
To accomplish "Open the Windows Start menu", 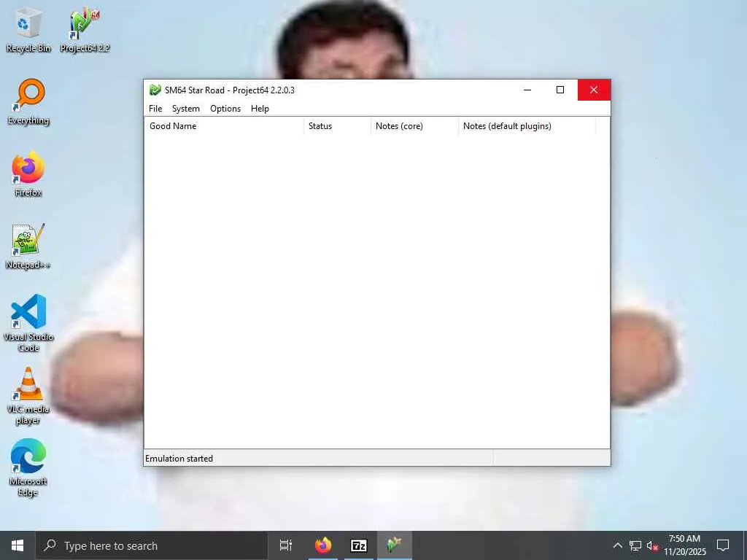I will point(18,545).
